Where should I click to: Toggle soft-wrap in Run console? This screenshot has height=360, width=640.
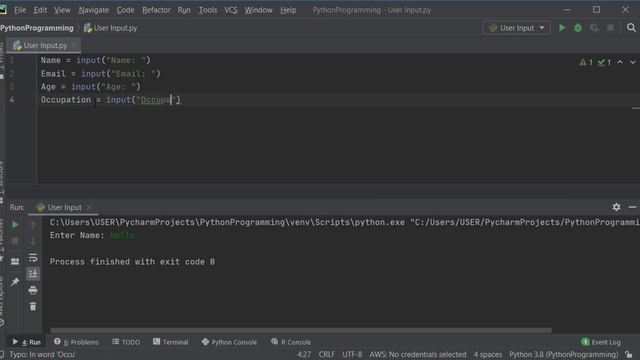[x=33, y=258]
